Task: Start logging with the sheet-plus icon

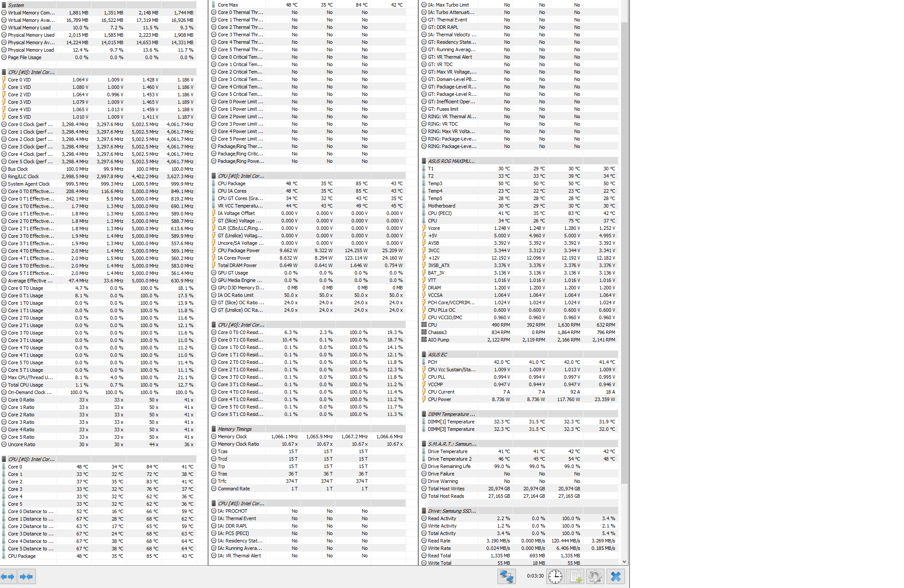Action: point(575,577)
